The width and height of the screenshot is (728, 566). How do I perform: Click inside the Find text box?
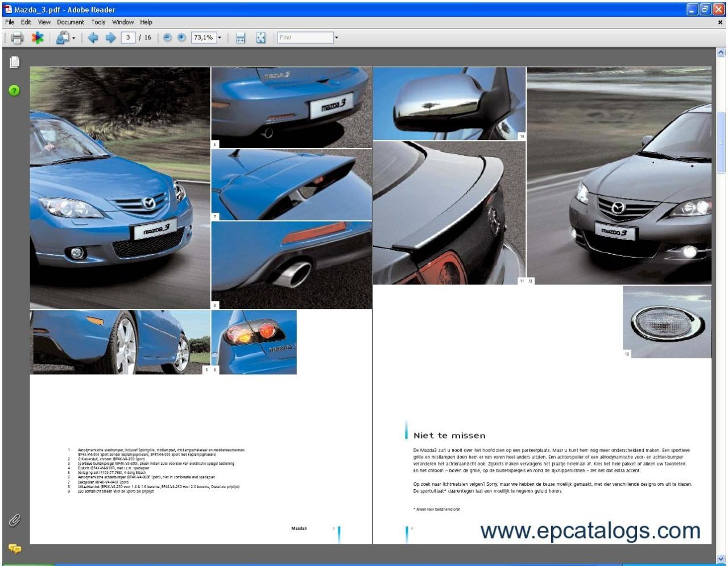tap(305, 38)
